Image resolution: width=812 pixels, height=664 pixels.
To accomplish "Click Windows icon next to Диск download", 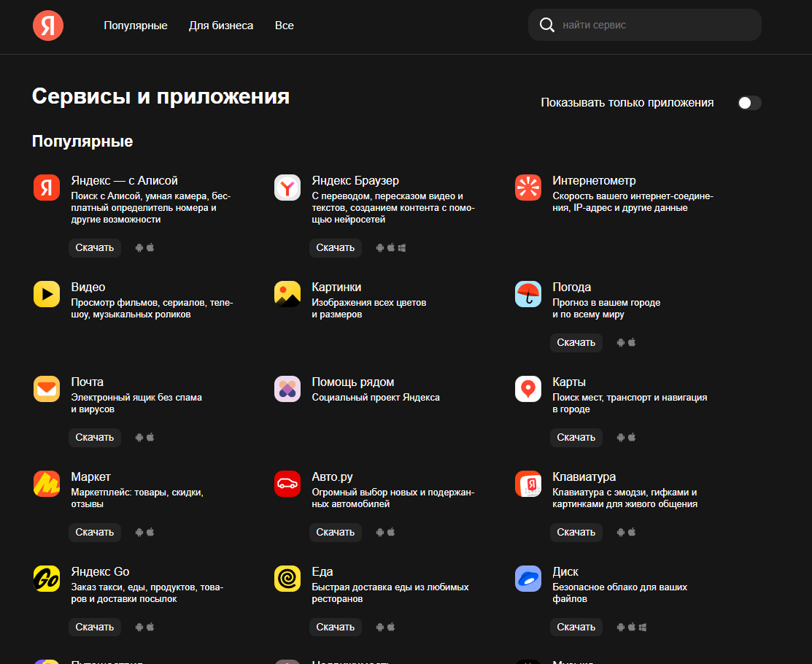I will click(643, 627).
